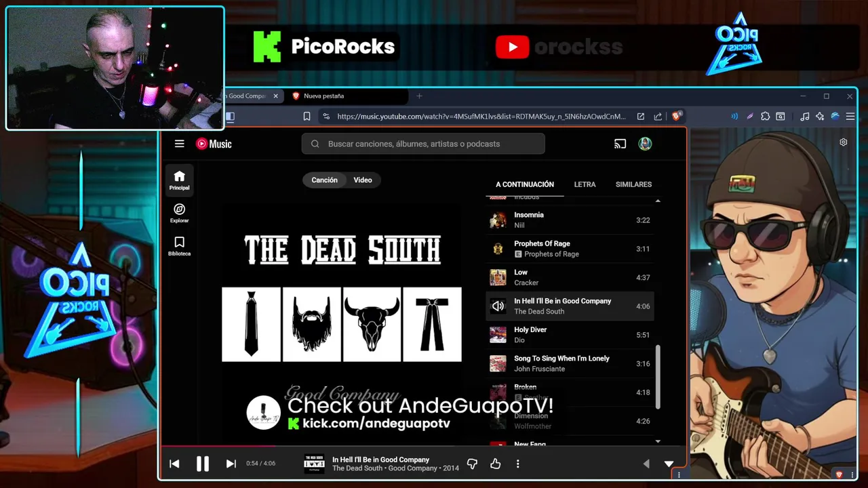
Task: Open a new browser tab
Action: pyautogui.click(x=419, y=96)
